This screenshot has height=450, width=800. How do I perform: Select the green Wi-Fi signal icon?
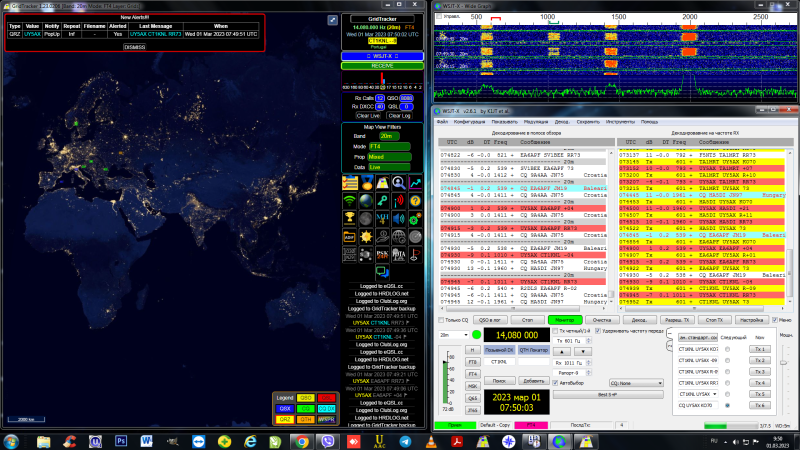point(349,201)
